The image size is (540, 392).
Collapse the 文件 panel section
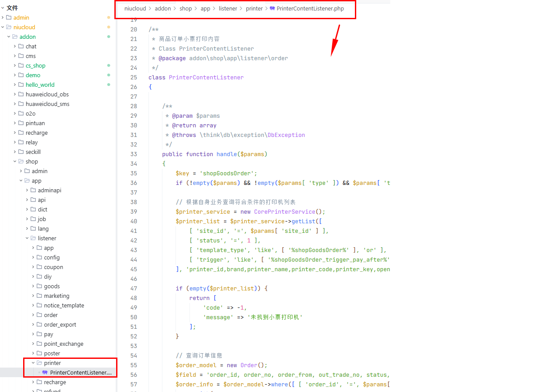pos(3,8)
